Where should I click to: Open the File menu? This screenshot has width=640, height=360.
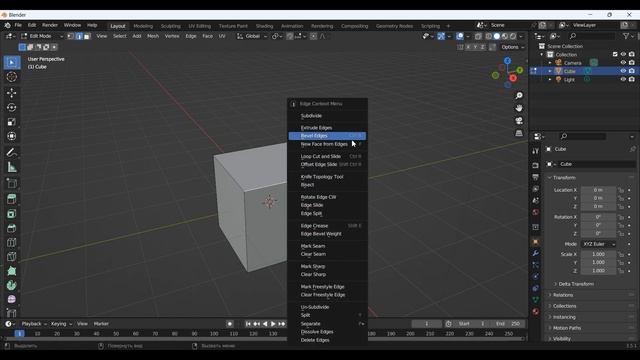18,25
